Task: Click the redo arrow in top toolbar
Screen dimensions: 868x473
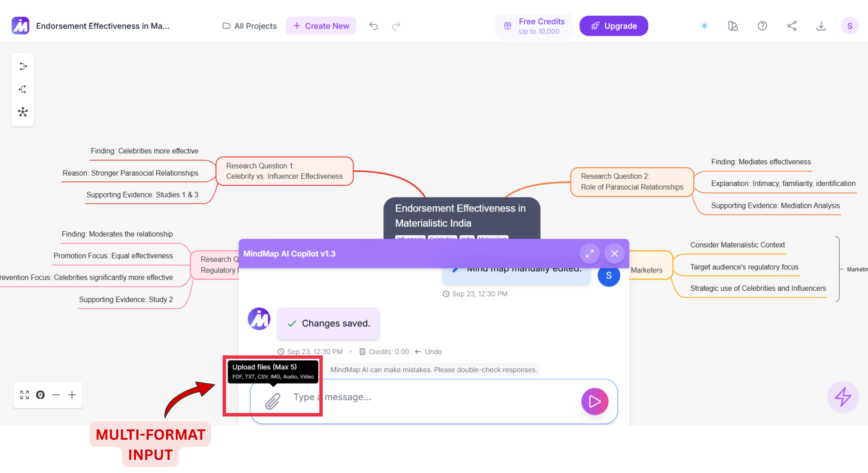Action: [x=396, y=26]
